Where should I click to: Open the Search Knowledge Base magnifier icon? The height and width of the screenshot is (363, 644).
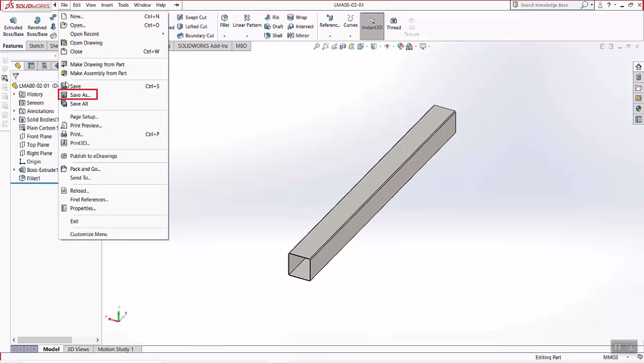coord(584,5)
